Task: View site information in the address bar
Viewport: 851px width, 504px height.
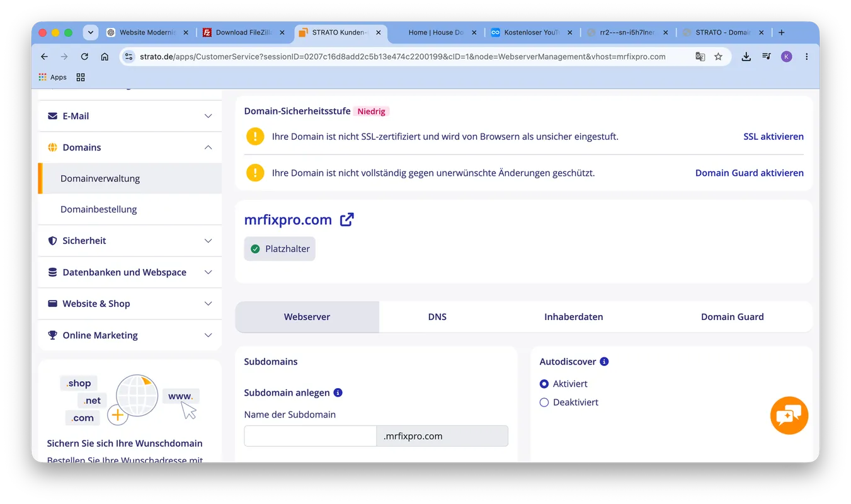Action: pyautogui.click(x=129, y=57)
